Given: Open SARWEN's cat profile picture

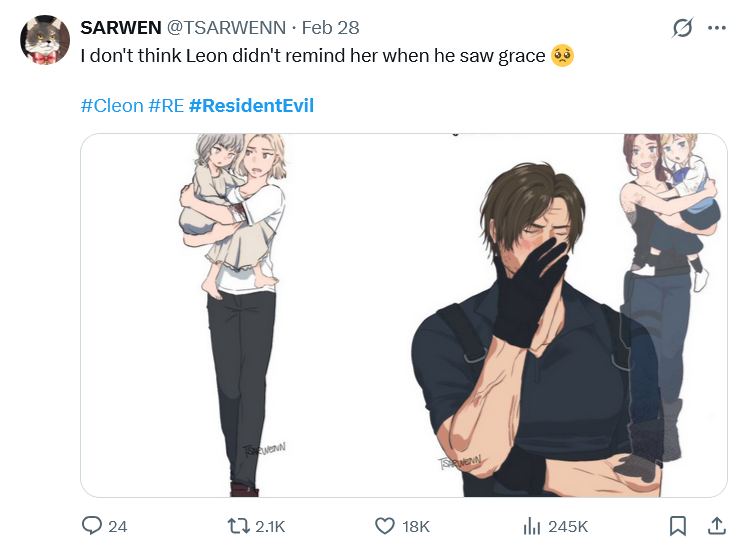Looking at the screenshot, I should (x=45, y=40).
